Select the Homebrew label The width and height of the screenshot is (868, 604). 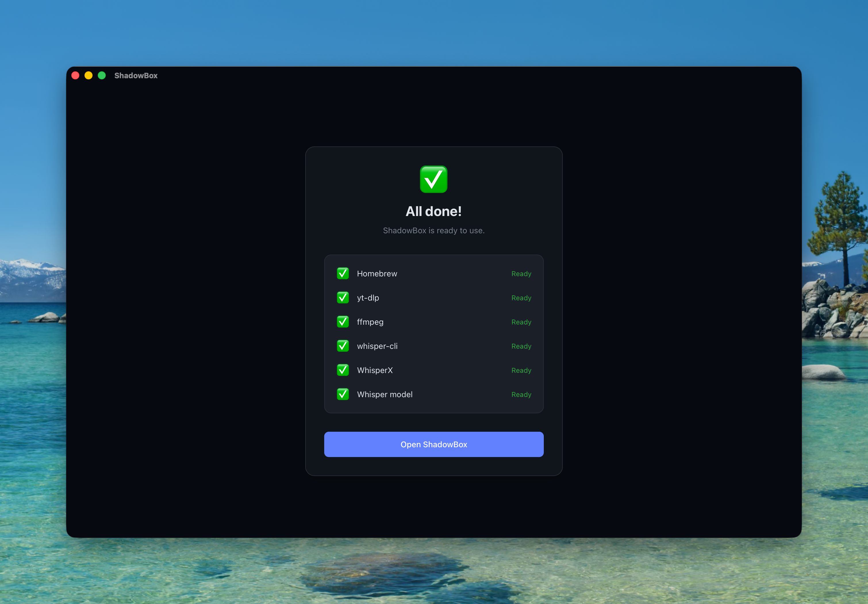[377, 274]
